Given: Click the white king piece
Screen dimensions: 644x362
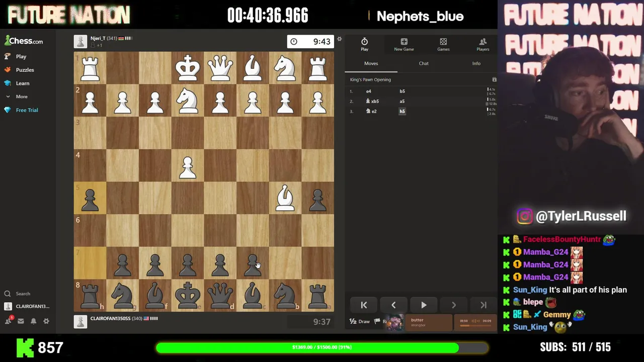Looking at the screenshot, I should [x=188, y=68].
